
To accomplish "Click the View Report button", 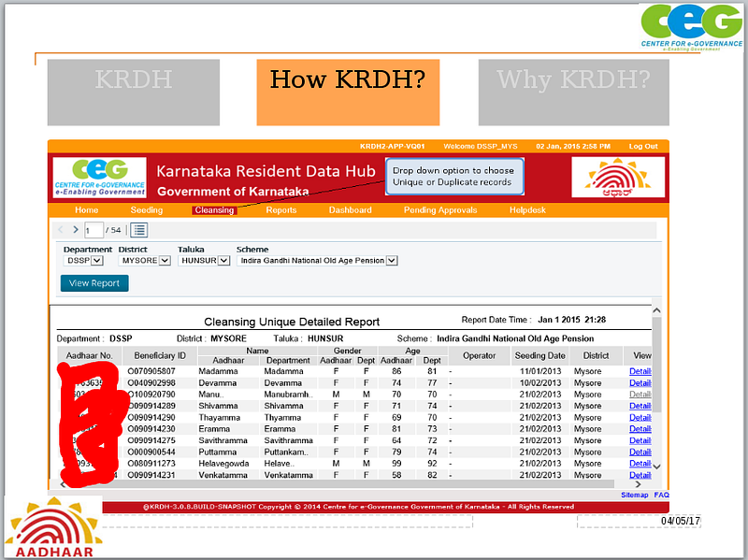I will pos(94,283).
